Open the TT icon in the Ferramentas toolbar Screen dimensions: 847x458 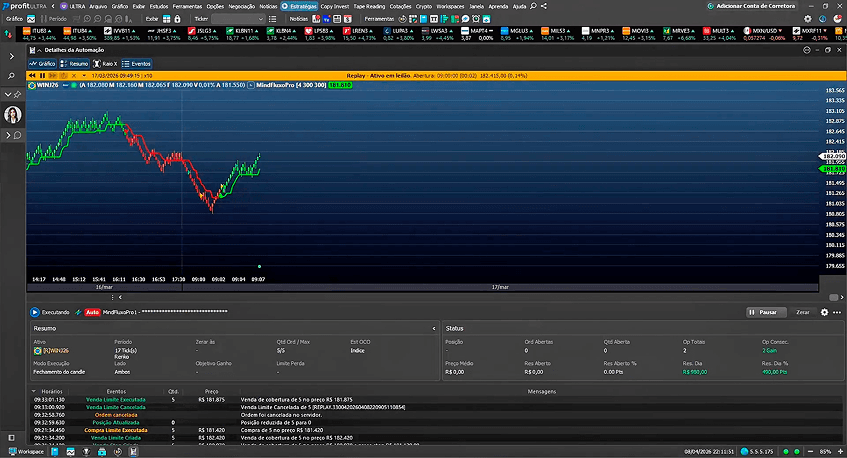(434, 19)
